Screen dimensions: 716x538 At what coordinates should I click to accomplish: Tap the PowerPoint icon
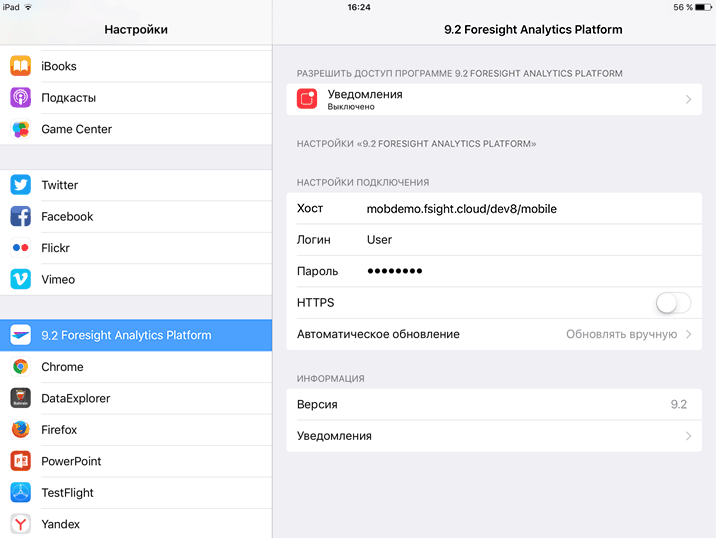21,461
